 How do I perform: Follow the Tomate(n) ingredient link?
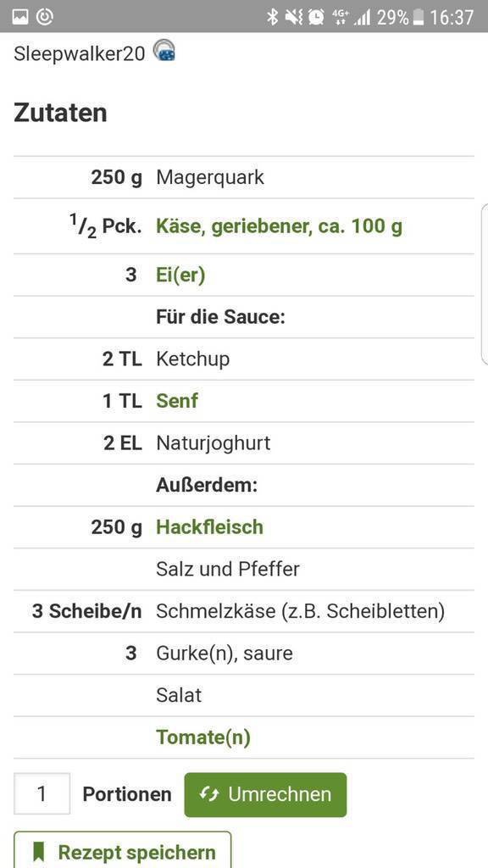[x=203, y=737]
